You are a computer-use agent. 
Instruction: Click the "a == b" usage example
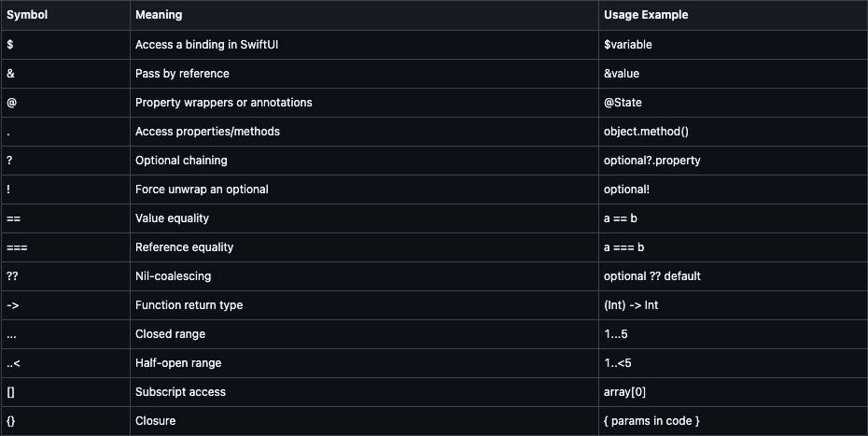pos(620,218)
